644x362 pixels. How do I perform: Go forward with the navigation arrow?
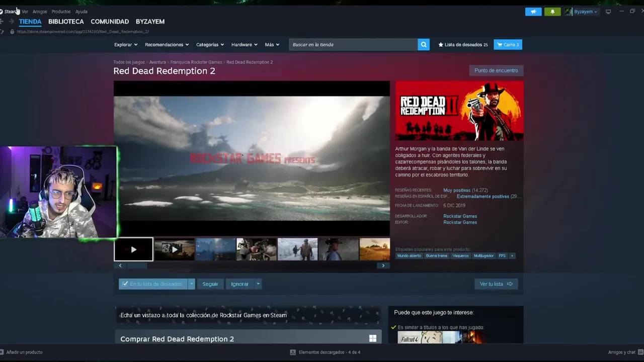click(x=11, y=21)
